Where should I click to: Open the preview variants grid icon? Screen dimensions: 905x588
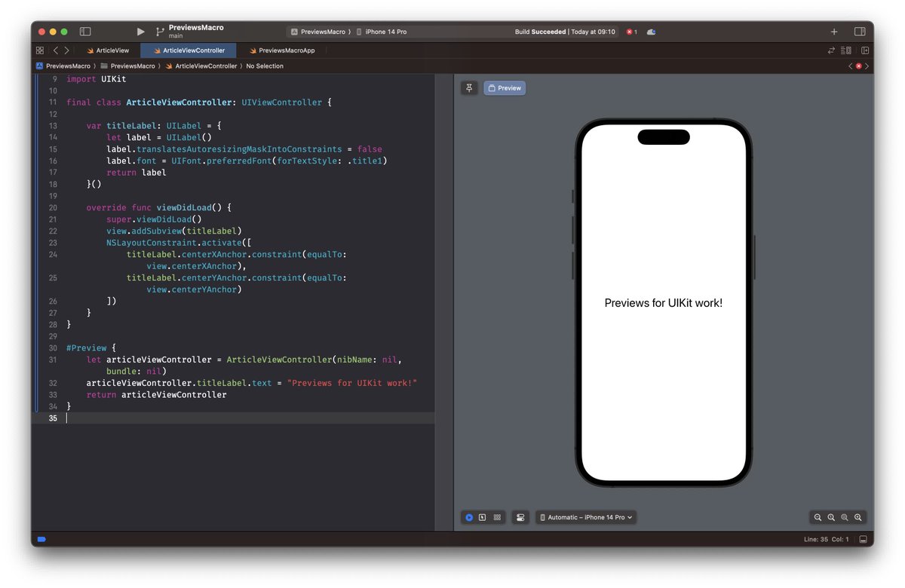coord(497,517)
